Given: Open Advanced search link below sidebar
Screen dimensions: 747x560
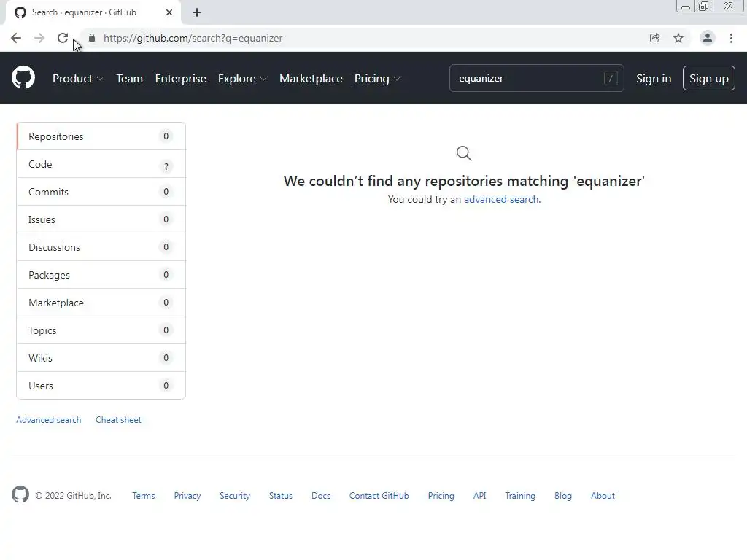Looking at the screenshot, I should pyautogui.click(x=49, y=420).
